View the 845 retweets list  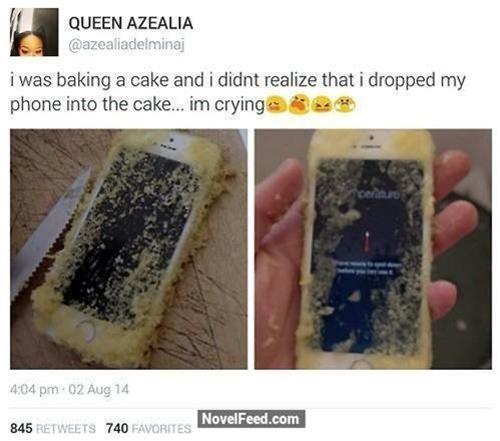coord(53,428)
